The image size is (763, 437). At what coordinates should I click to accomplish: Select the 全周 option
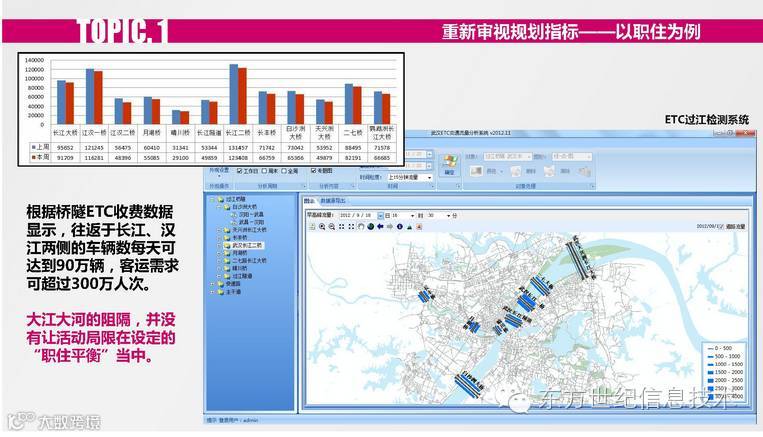[x=284, y=171]
